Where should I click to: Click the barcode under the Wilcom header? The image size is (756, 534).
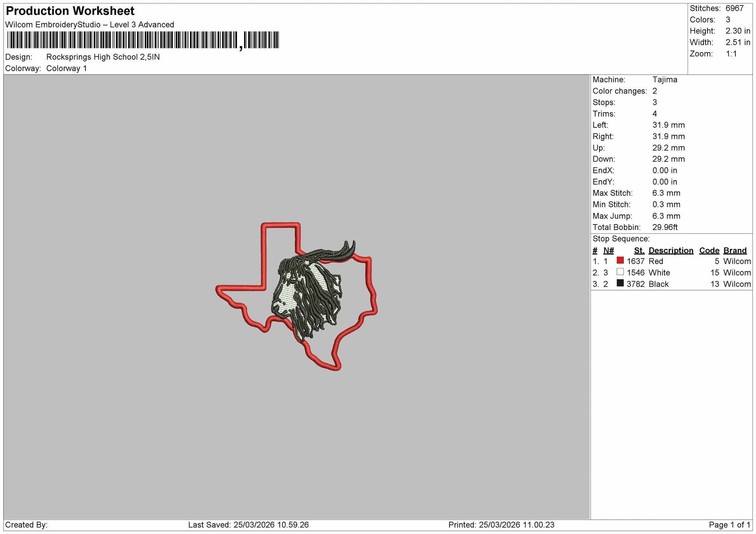tap(143, 40)
